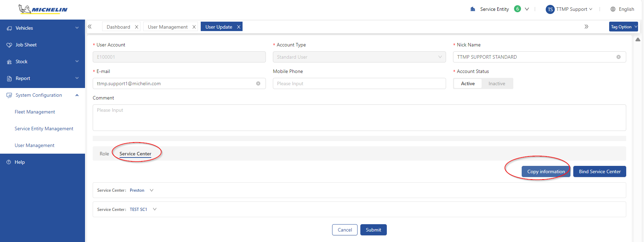
Task: Close the User Management tab
Action: [x=194, y=27]
